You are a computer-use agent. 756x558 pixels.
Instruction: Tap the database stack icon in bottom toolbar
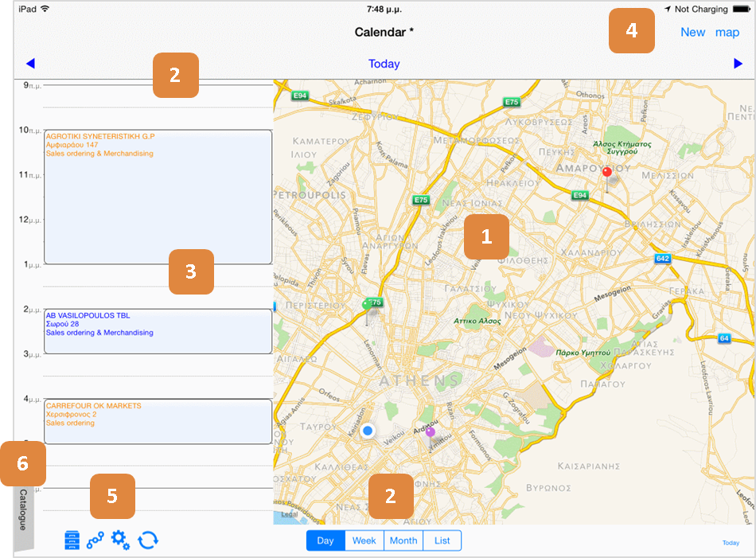(x=72, y=540)
